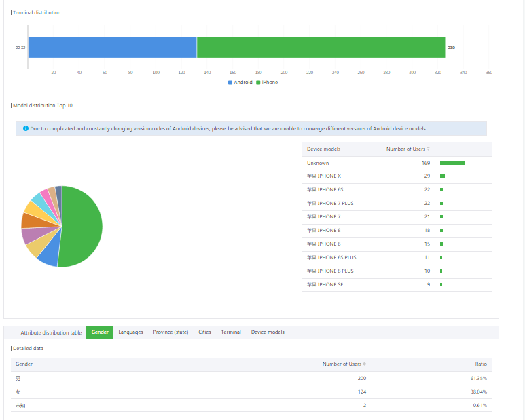The width and height of the screenshot is (525, 420).
Task: Switch to the Cities tab
Action: coord(204,332)
